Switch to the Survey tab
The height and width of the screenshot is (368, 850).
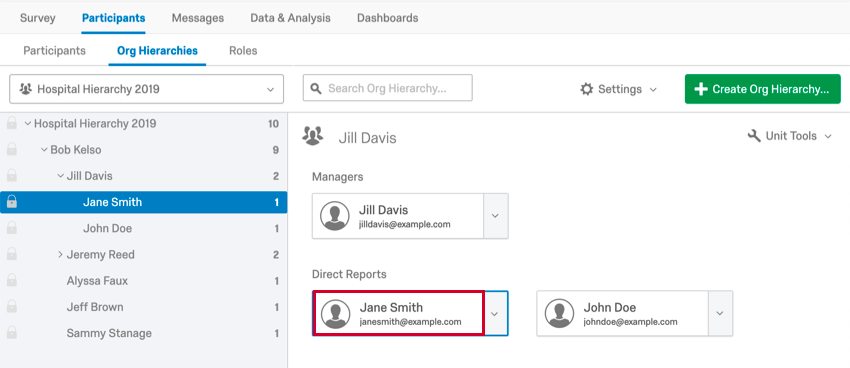pyautogui.click(x=37, y=18)
